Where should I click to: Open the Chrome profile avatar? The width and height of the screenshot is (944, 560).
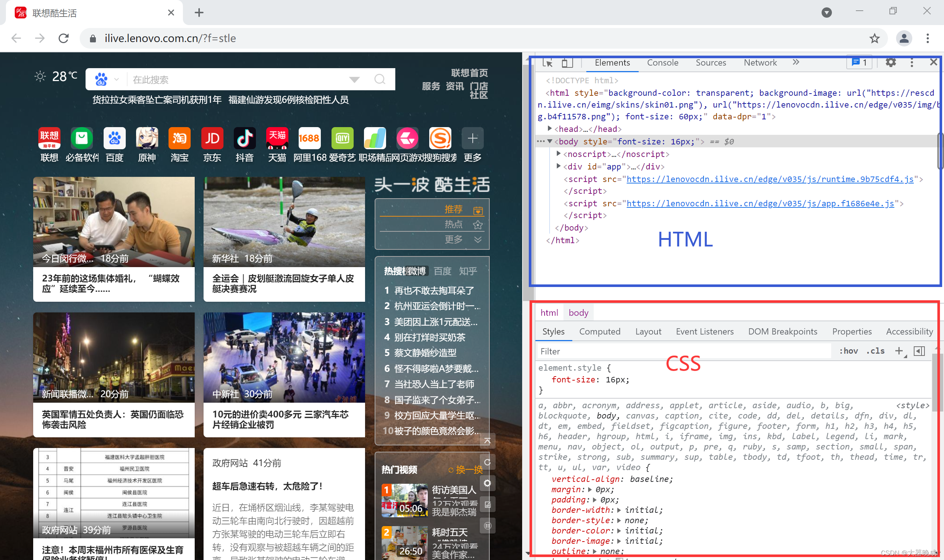pyautogui.click(x=903, y=38)
